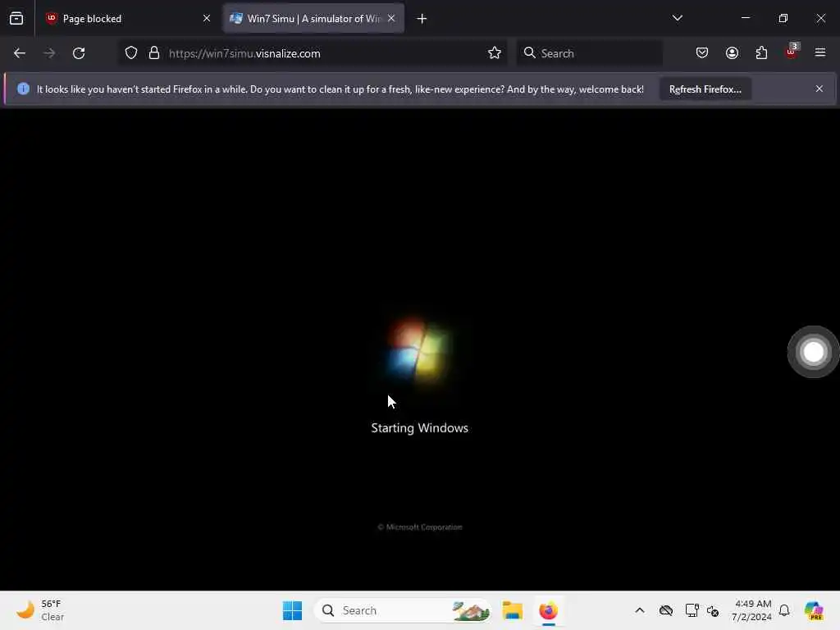Open the Firefox hamburger application menu
This screenshot has width=840, height=630.
tap(820, 53)
